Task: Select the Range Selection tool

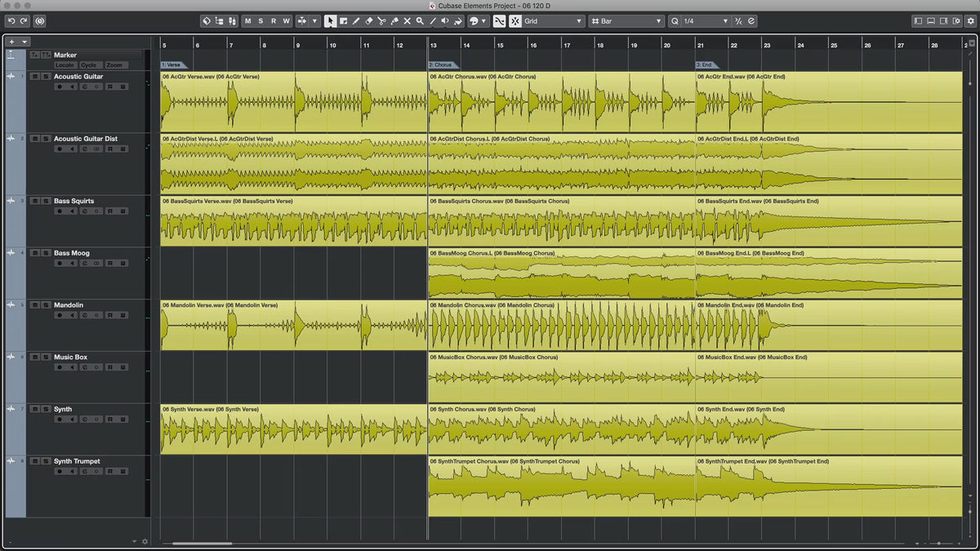Action: tap(343, 21)
